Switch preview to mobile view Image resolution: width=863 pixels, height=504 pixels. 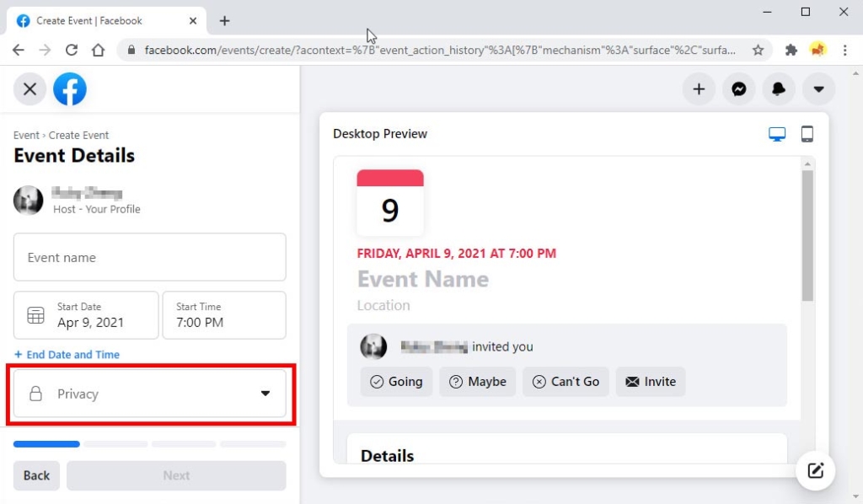coord(807,133)
